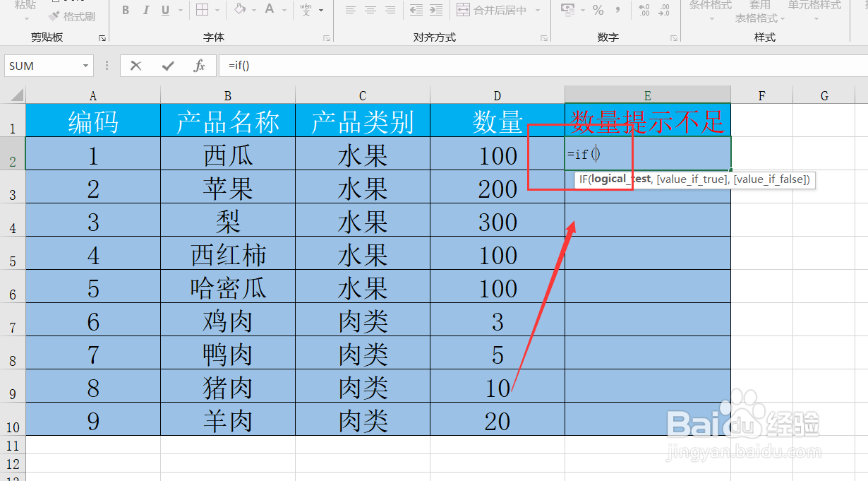The width and height of the screenshot is (868, 481).
Task: Open the 数字 number format dialog launcher
Action: (x=673, y=38)
